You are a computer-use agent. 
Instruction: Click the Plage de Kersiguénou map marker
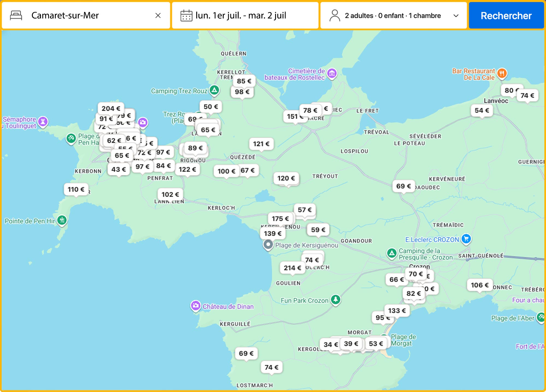268,245
